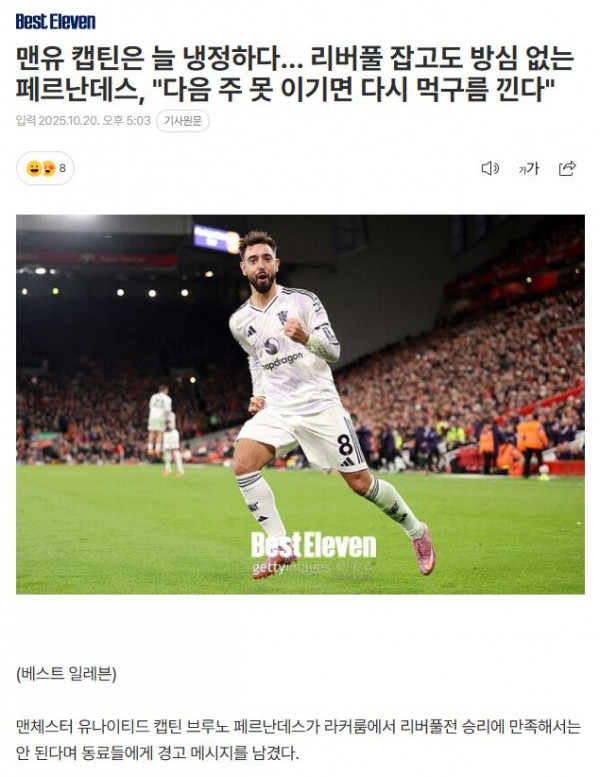Open the 기사원문 original article button

[x=183, y=121]
